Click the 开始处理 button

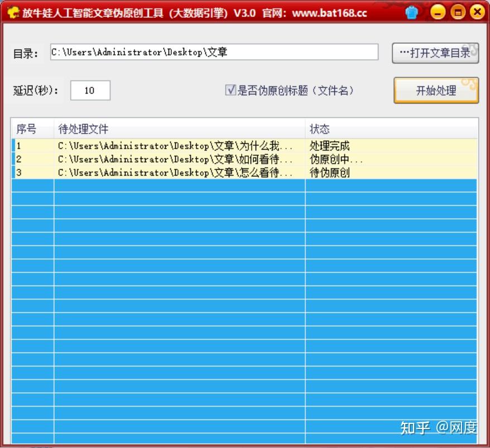click(436, 90)
